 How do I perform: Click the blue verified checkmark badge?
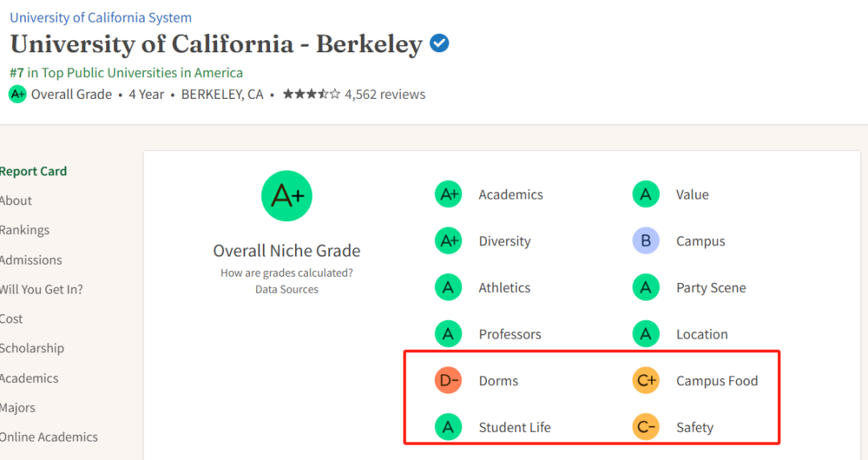click(x=440, y=43)
